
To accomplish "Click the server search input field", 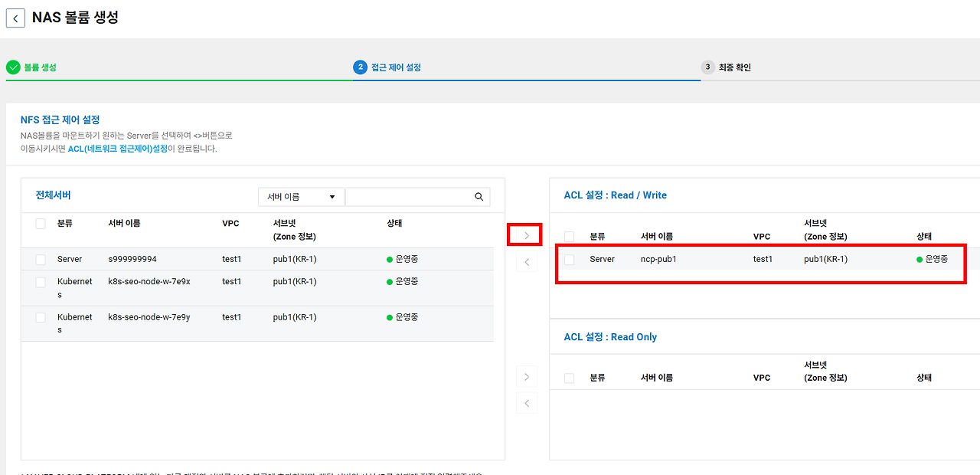I will pos(410,197).
